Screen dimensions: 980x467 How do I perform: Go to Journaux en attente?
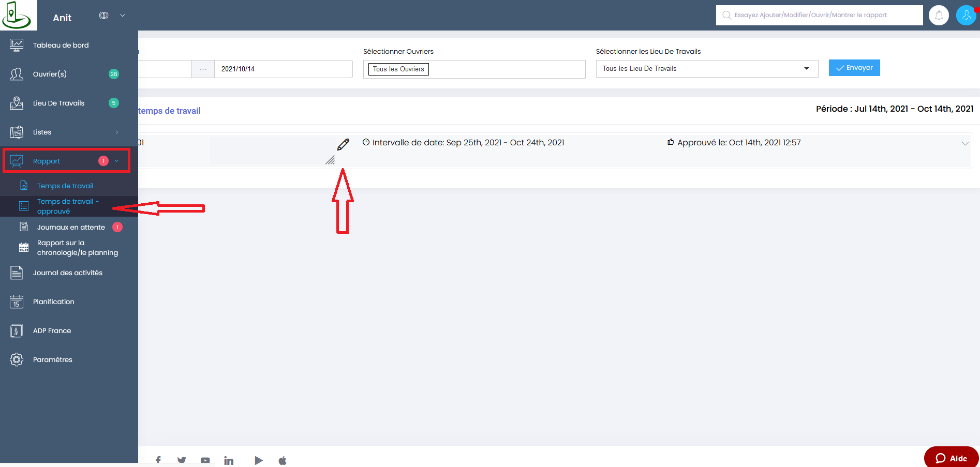[71, 228]
